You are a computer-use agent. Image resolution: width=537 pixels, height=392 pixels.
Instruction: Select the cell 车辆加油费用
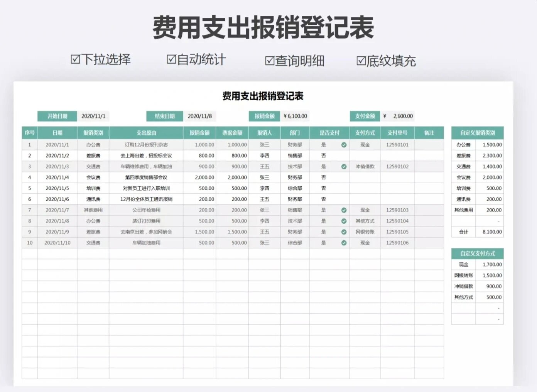click(x=146, y=243)
